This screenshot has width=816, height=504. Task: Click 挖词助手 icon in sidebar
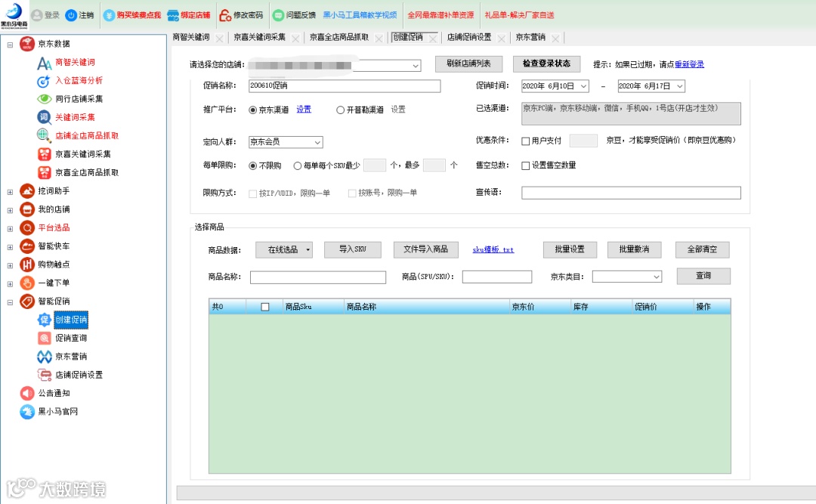pyautogui.click(x=27, y=191)
